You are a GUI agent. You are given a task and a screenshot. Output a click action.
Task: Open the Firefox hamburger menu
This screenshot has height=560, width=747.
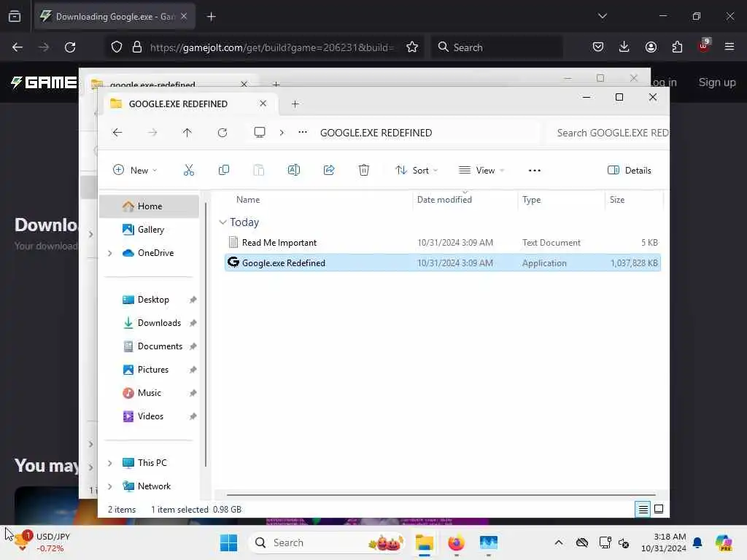pyautogui.click(x=729, y=47)
